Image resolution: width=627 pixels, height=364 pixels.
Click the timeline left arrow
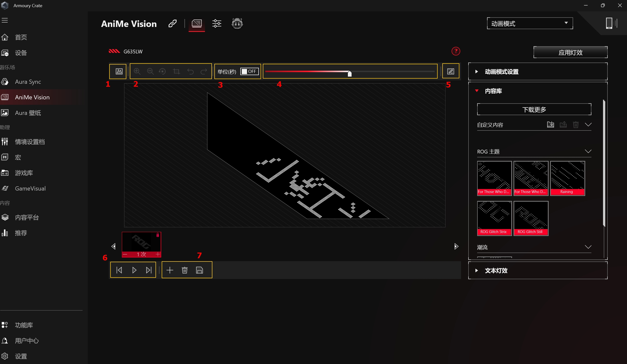[113, 246]
